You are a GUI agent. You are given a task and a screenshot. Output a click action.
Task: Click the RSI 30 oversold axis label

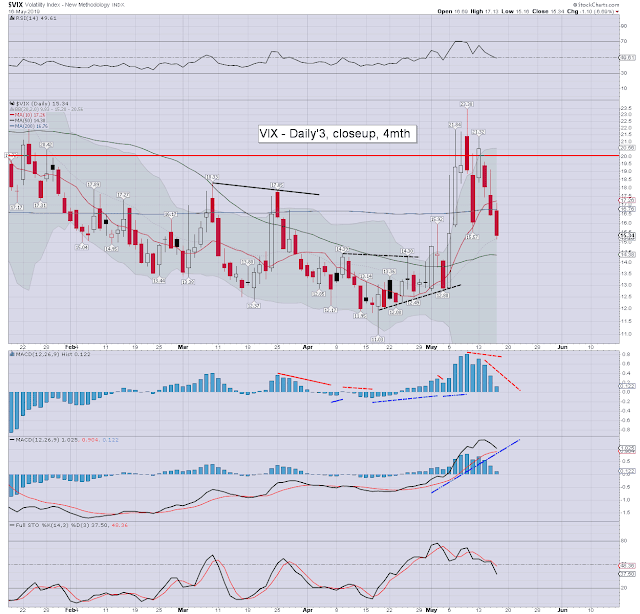pyautogui.click(x=624, y=73)
